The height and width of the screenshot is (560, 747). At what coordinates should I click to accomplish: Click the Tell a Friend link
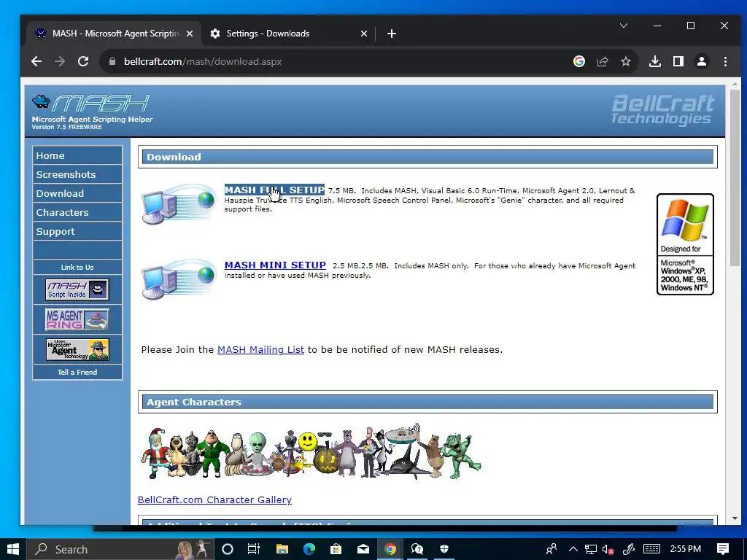tap(77, 373)
